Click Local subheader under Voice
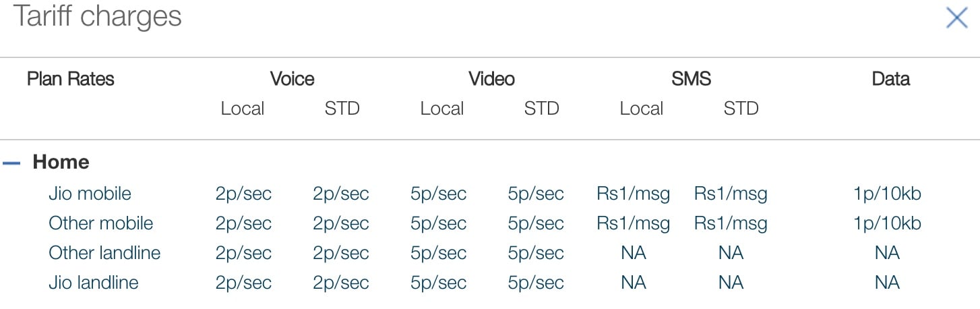The width and height of the screenshot is (980, 309). (242, 109)
